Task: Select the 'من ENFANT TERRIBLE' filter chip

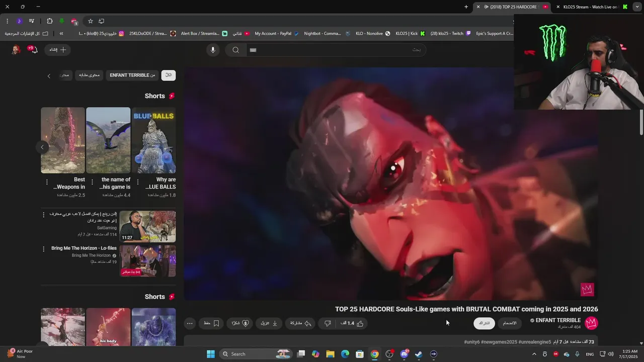Action: (x=132, y=75)
